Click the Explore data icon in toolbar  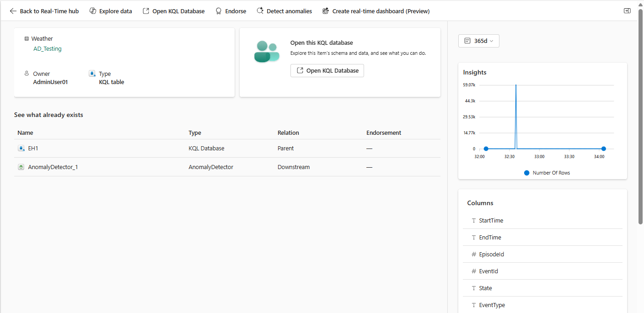pos(93,11)
